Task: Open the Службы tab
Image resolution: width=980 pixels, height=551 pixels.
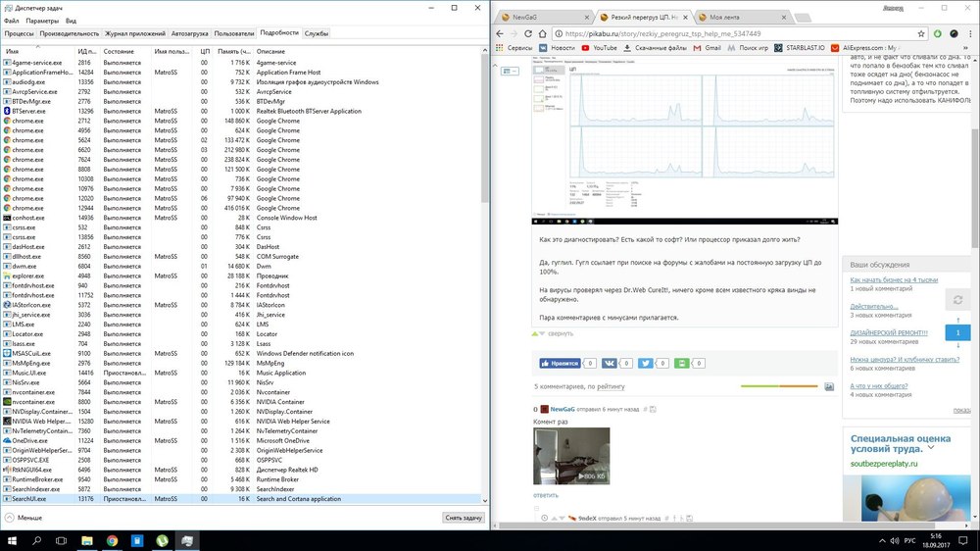Action: [x=317, y=33]
